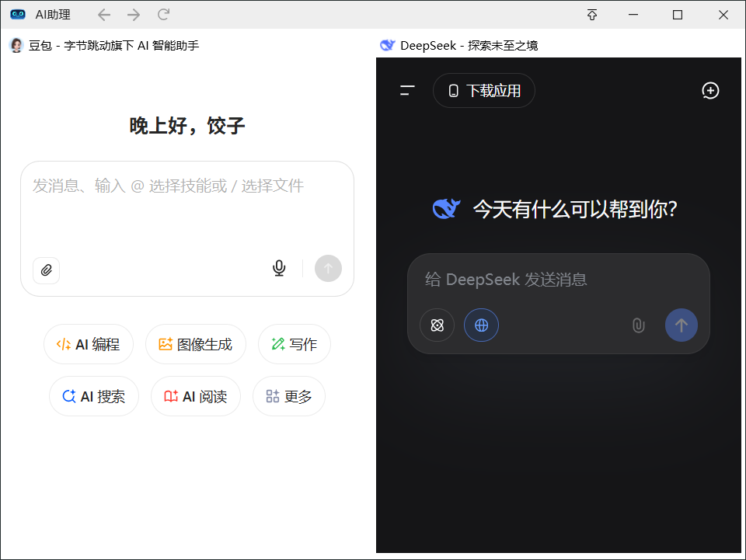746x560 pixels.
Task: Close the AI助理 window
Action: pyautogui.click(x=723, y=15)
